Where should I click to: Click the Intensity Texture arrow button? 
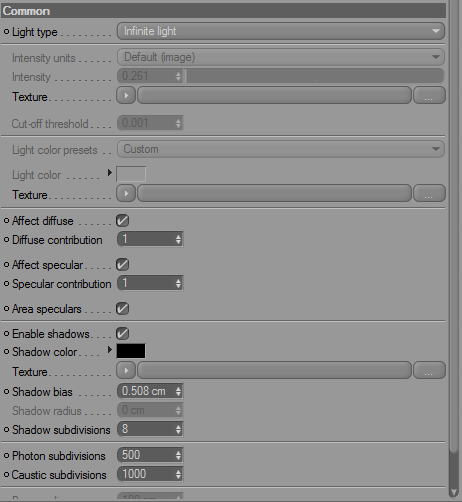(x=126, y=96)
